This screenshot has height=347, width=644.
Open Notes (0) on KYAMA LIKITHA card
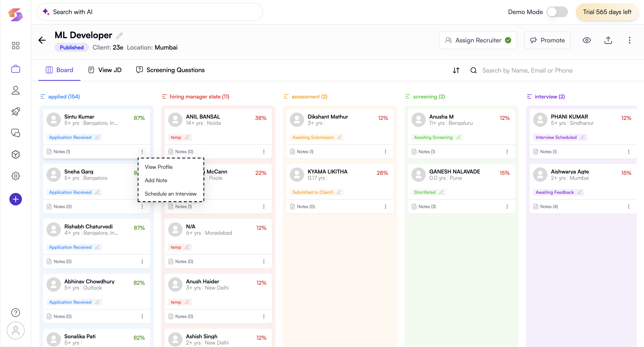[x=302, y=207]
